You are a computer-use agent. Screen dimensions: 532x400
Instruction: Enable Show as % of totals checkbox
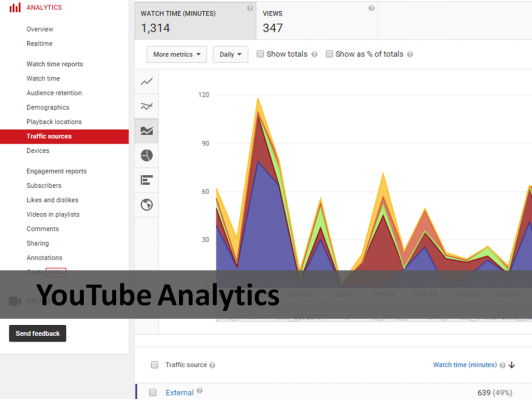[329, 54]
